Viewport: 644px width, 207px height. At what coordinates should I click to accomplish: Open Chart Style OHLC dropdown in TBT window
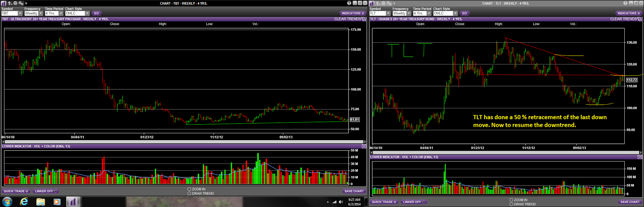pyautogui.click(x=87, y=13)
